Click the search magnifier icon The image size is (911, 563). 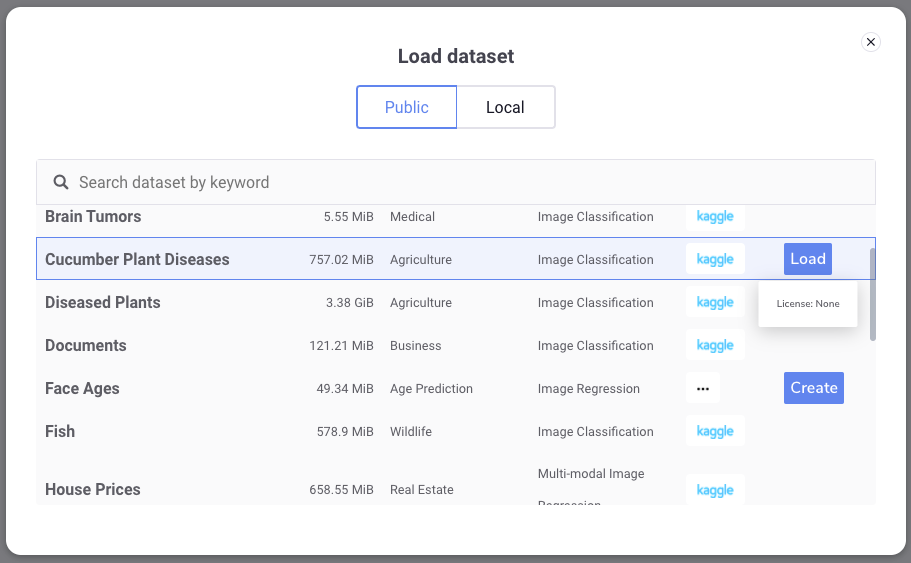click(x=61, y=182)
